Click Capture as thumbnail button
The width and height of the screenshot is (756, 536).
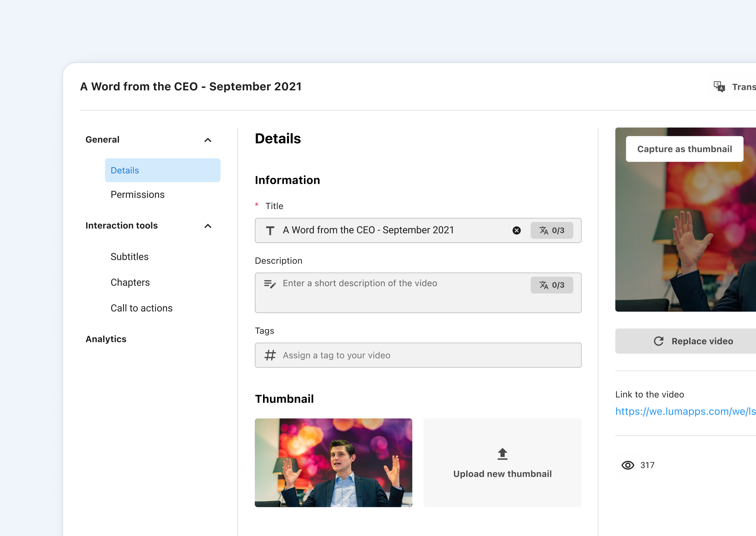pos(684,149)
